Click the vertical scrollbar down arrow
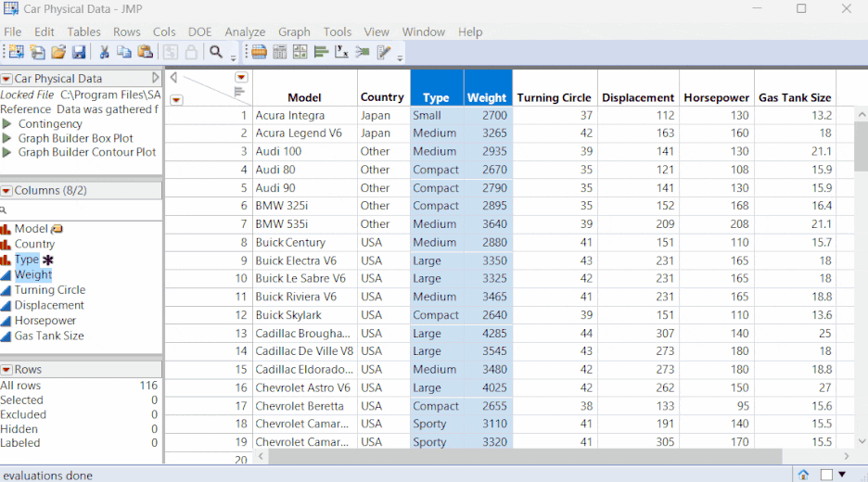The height and width of the screenshot is (482, 868). 862,441
